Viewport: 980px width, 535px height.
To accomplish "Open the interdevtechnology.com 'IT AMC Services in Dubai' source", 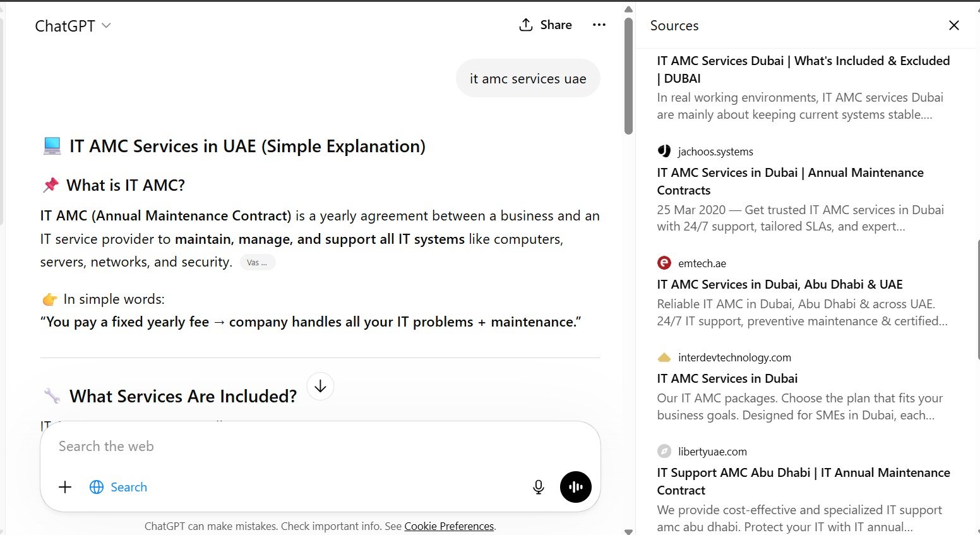I will (x=727, y=378).
